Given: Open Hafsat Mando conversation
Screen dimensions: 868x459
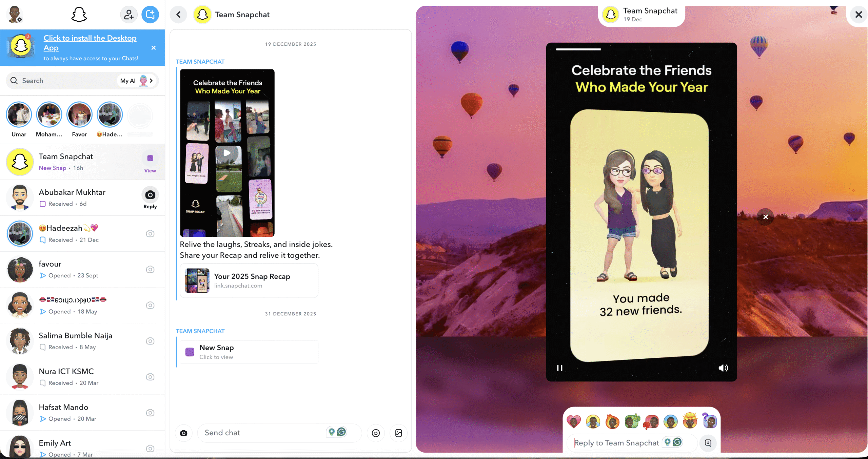Looking at the screenshot, I should click(x=82, y=413).
